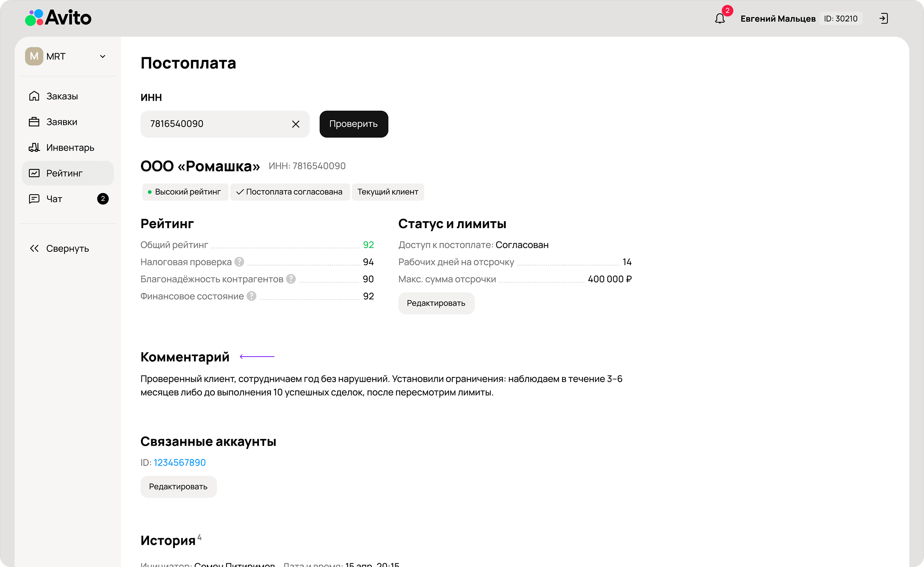Screen dimensions: 924x567
Task: Click the logout icon in header
Action: [883, 18]
